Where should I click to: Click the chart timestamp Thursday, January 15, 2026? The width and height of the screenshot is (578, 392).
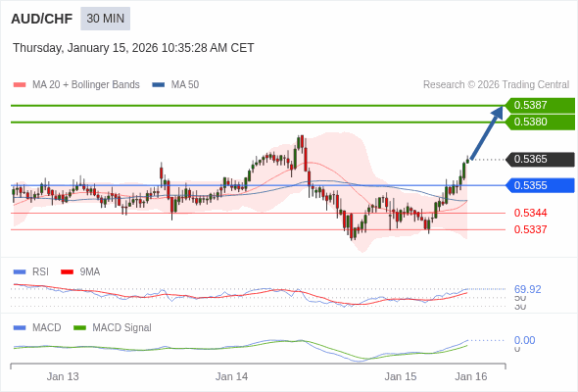click(x=133, y=48)
